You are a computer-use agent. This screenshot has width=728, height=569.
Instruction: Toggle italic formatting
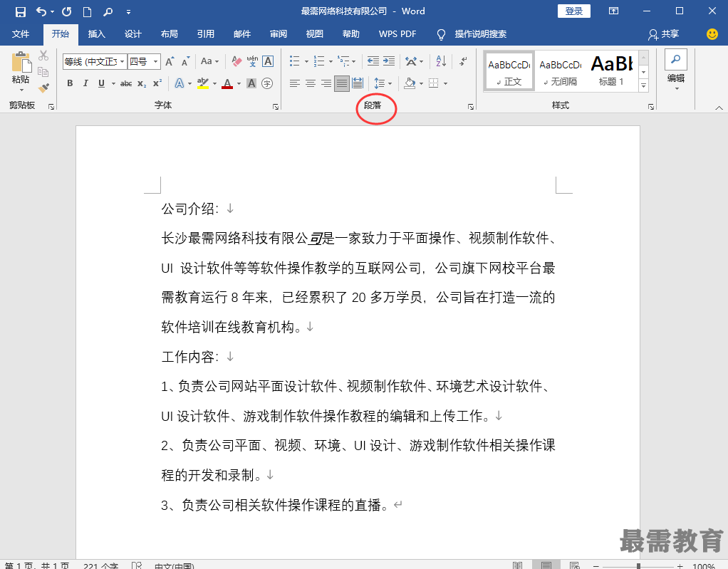[x=85, y=83]
